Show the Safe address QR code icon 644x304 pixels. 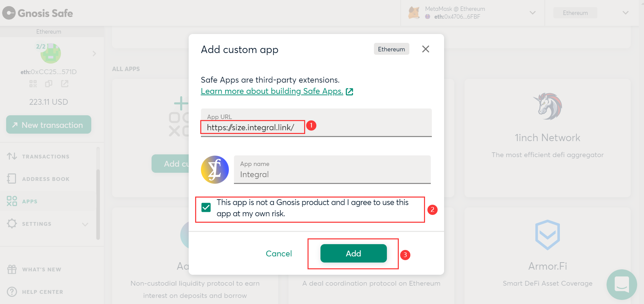click(33, 84)
